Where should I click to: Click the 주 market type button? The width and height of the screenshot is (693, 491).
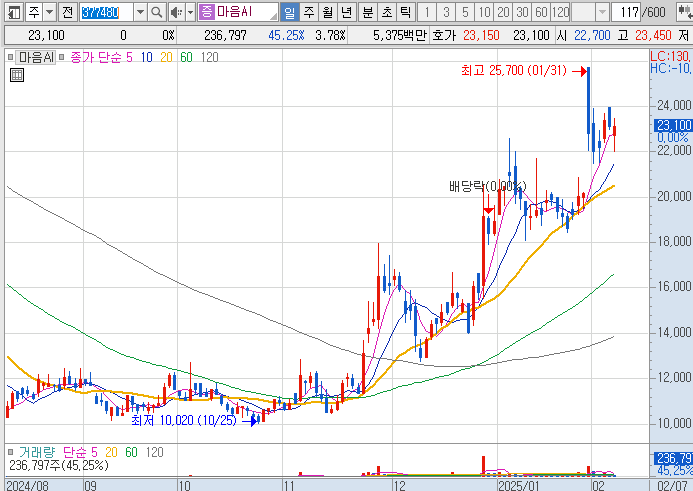point(34,12)
